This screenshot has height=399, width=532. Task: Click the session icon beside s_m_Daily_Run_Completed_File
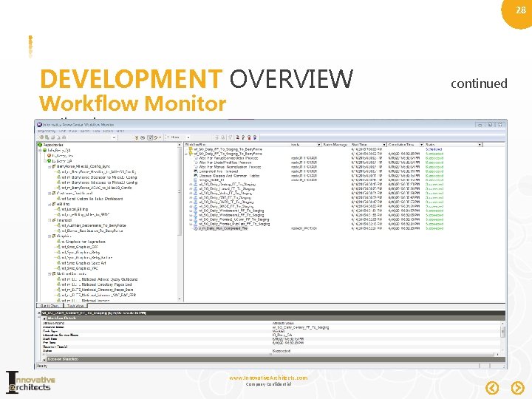point(196,228)
